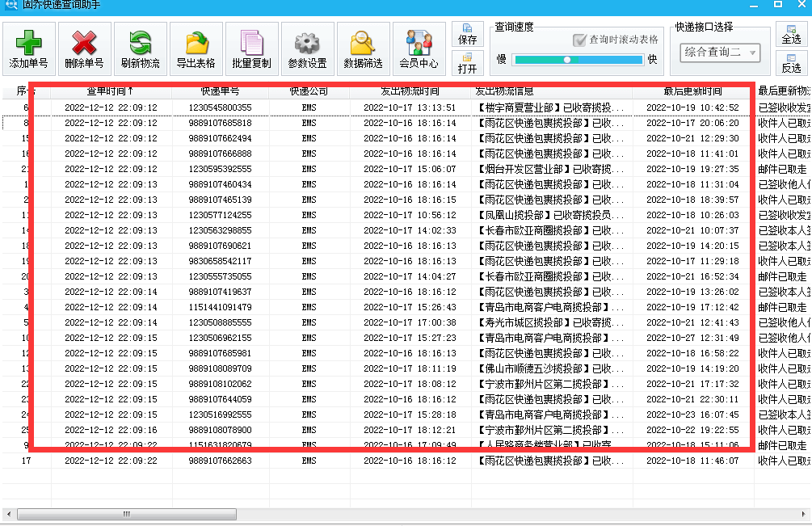Select tracking number 9889107662494
Viewport: 812px width, 526px height.
pyautogui.click(x=220, y=138)
